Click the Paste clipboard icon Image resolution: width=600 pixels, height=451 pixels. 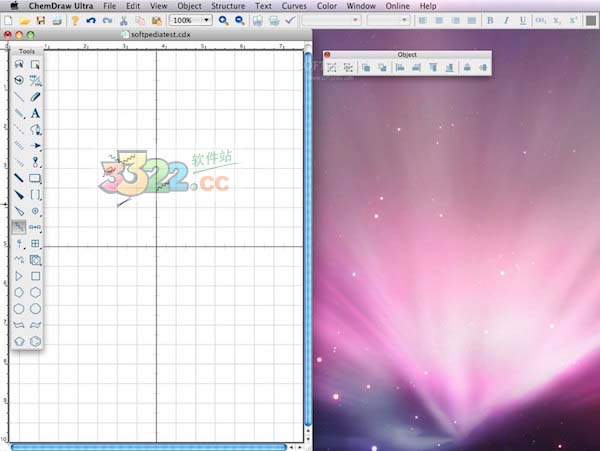(156, 20)
